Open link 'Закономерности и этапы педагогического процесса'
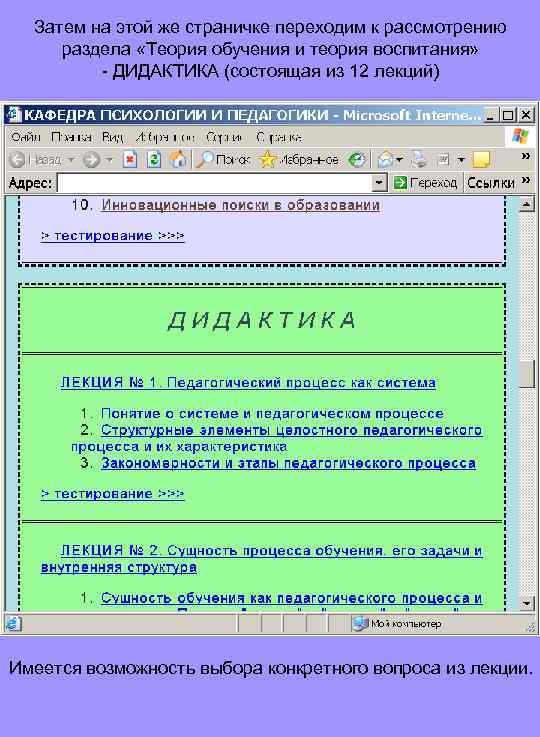 point(289,463)
